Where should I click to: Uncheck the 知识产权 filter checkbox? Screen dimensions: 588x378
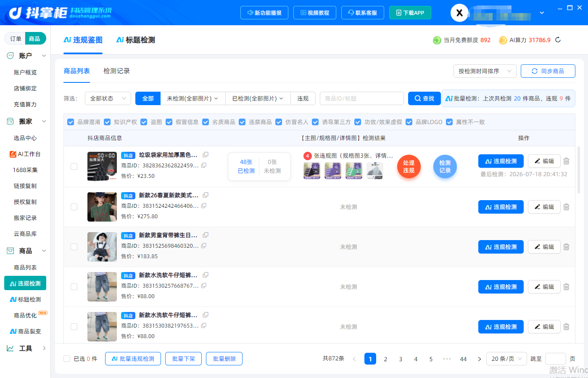107,122
